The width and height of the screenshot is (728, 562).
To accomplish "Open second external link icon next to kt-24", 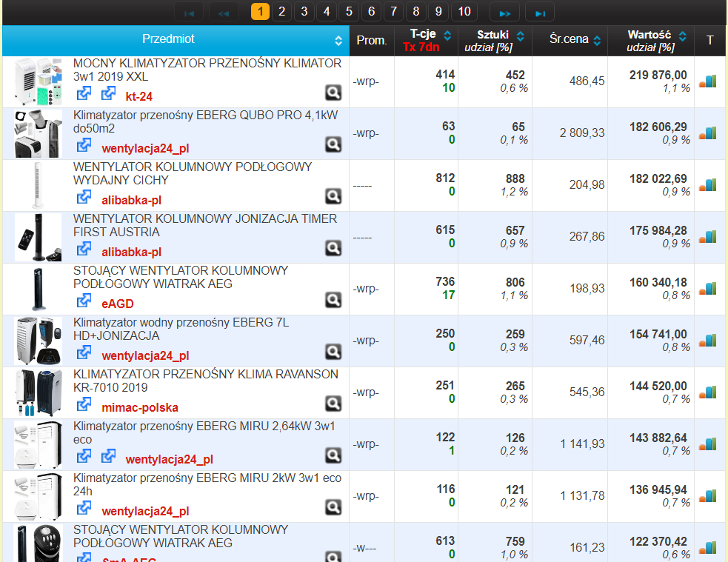I will coord(109,93).
